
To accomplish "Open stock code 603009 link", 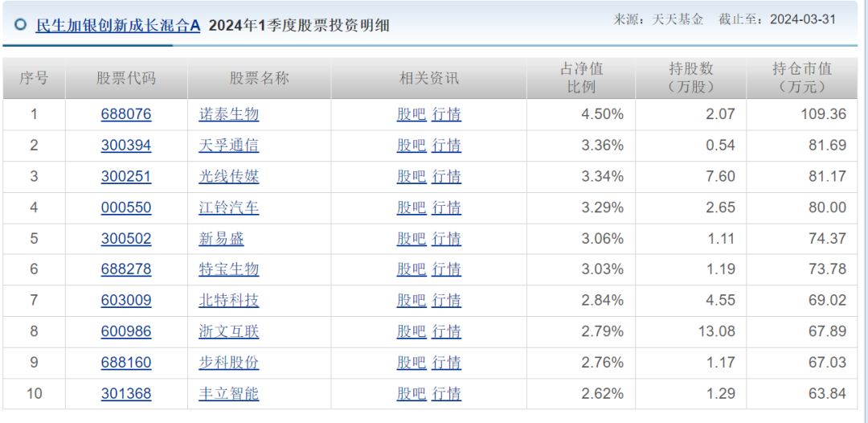I will pyautogui.click(x=126, y=301).
